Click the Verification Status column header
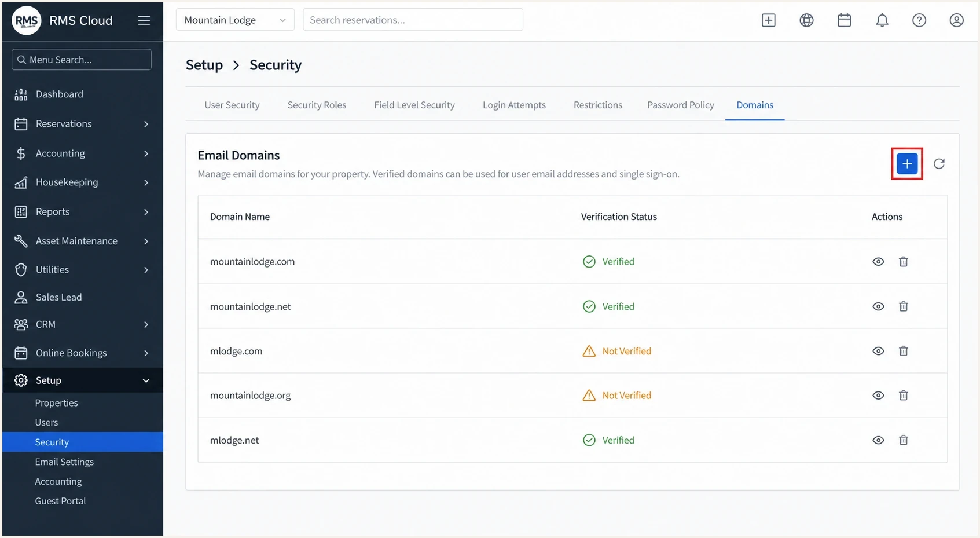The width and height of the screenshot is (980, 538). point(619,217)
